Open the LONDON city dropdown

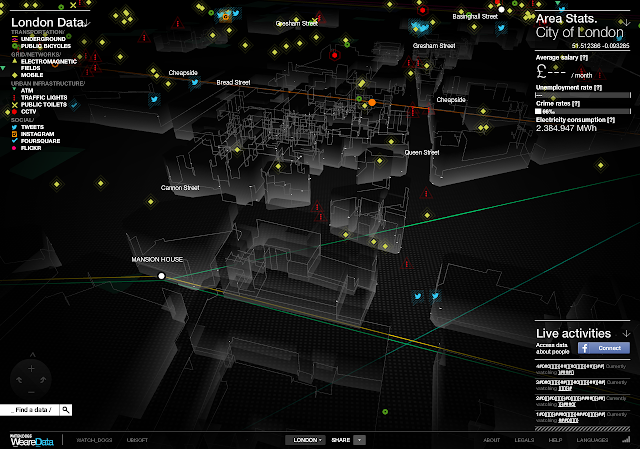coord(305,440)
